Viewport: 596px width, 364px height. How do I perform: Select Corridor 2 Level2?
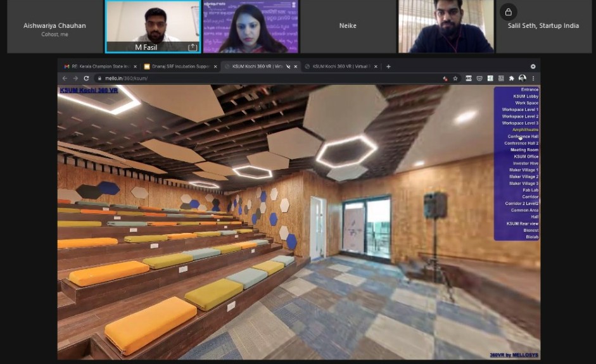521,204
